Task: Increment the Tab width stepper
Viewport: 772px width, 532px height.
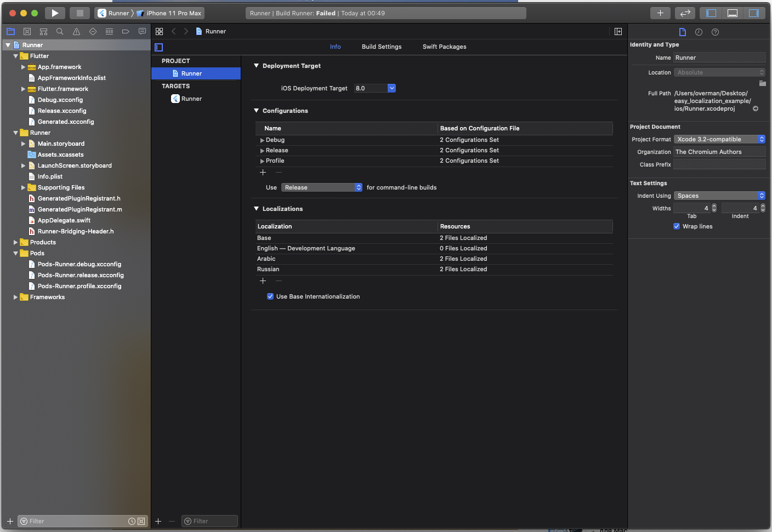Action: click(x=713, y=205)
